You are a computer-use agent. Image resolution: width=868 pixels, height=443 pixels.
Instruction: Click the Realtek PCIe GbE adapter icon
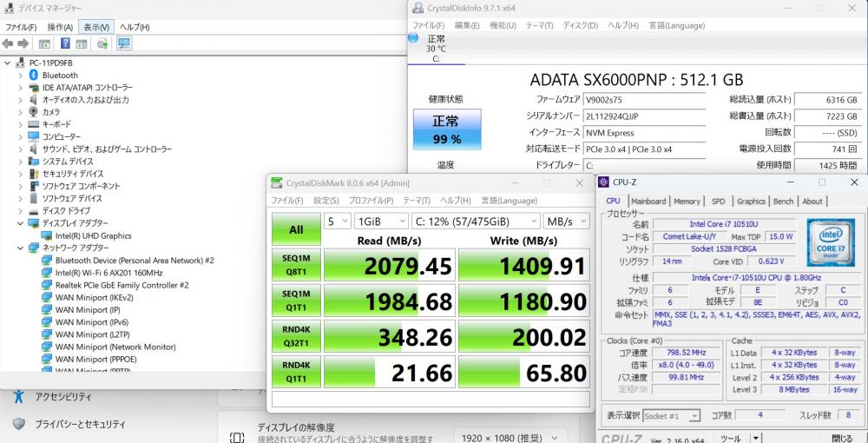point(47,285)
